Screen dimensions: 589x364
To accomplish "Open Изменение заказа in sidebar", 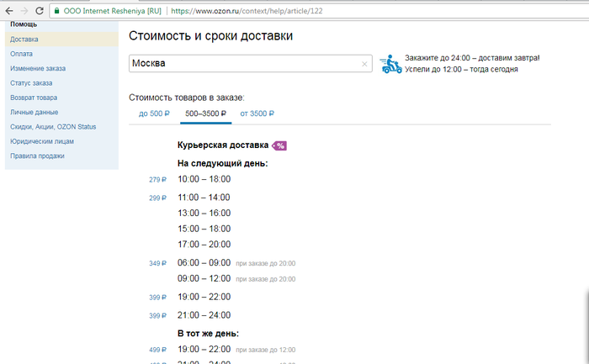I will pyautogui.click(x=38, y=69).
